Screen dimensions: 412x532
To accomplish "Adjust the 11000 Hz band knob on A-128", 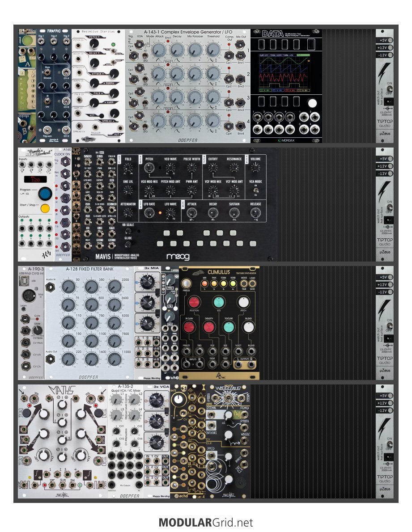I will 115,359.
